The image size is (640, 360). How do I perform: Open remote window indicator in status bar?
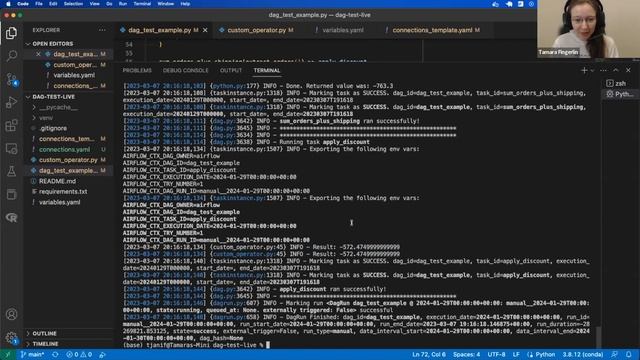click(7, 354)
